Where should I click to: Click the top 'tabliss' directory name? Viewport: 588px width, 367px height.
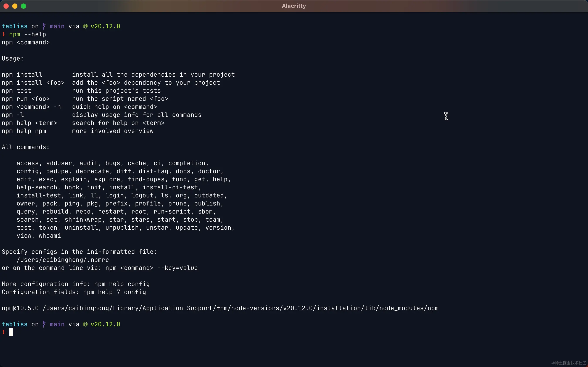click(x=15, y=26)
